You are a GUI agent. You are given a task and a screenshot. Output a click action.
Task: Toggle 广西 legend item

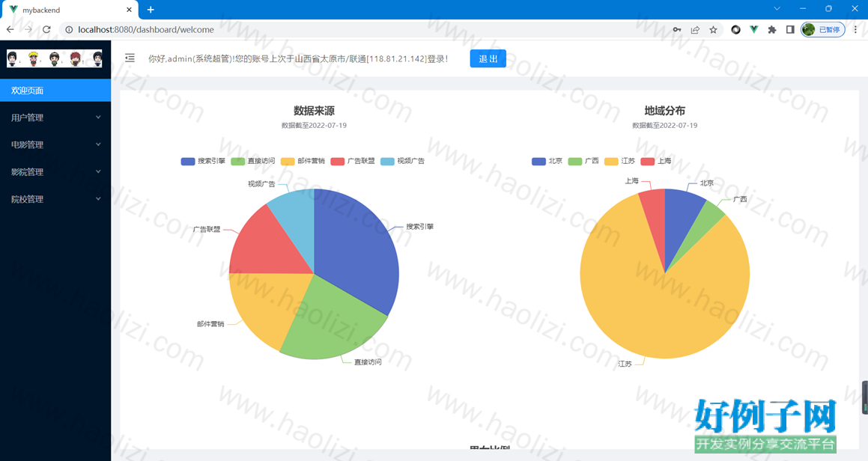coord(583,161)
